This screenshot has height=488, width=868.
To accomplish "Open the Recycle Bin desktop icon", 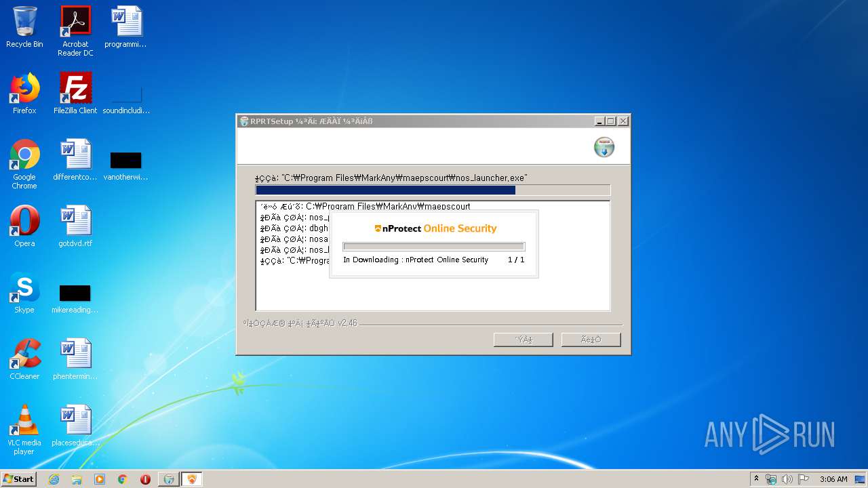I will [x=24, y=27].
